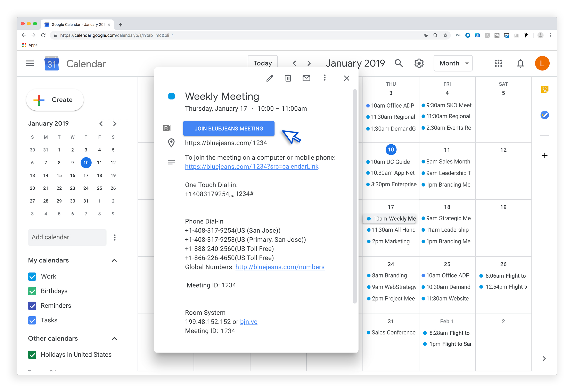The image size is (574, 392).
Task: Open the bjn.vc room system link
Action: coord(248,322)
